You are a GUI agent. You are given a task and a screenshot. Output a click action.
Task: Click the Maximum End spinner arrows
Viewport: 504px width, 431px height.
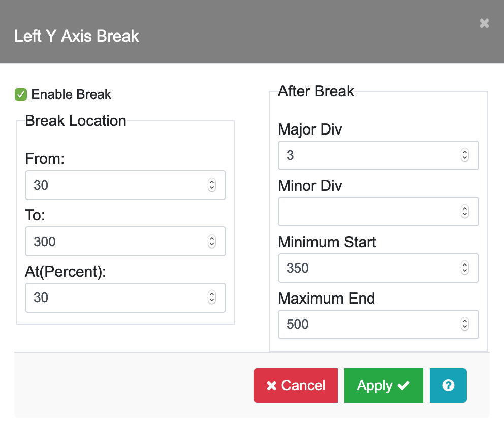tap(464, 324)
